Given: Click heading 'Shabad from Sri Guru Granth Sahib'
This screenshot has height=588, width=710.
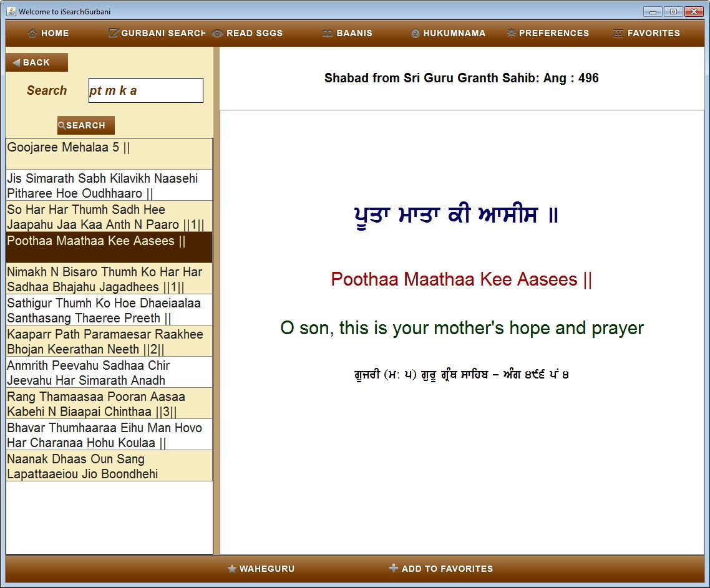Looking at the screenshot, I should pos(462,78).
